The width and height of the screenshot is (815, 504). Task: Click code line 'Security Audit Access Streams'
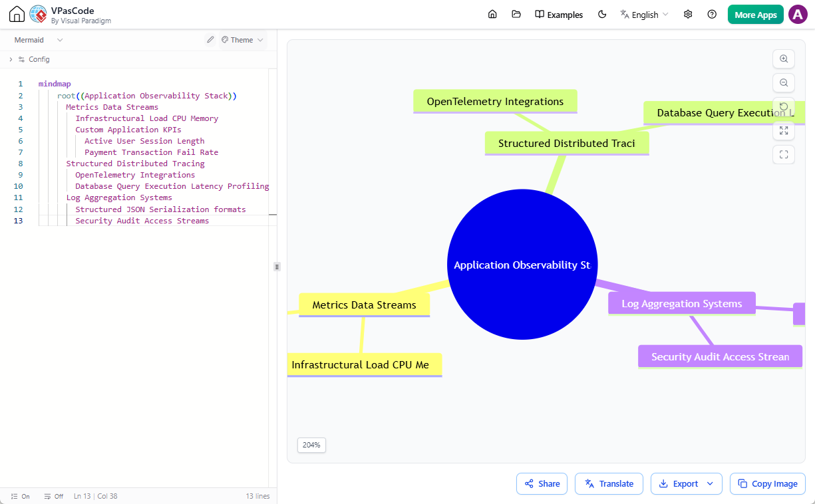pyautogui.click(x=142, y=221)
